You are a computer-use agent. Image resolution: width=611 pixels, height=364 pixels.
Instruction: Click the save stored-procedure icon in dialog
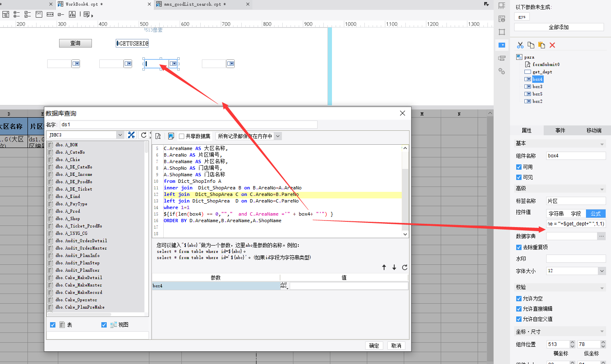coord(171,136)
